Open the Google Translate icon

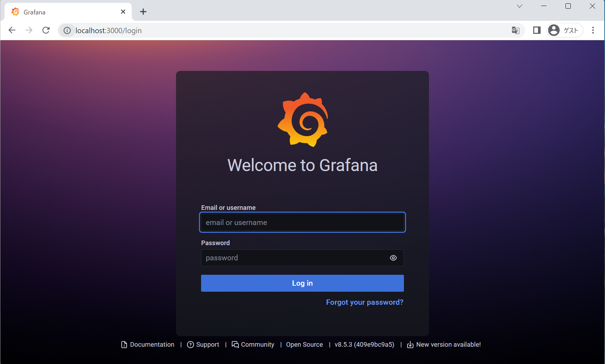tap(516, 30)
